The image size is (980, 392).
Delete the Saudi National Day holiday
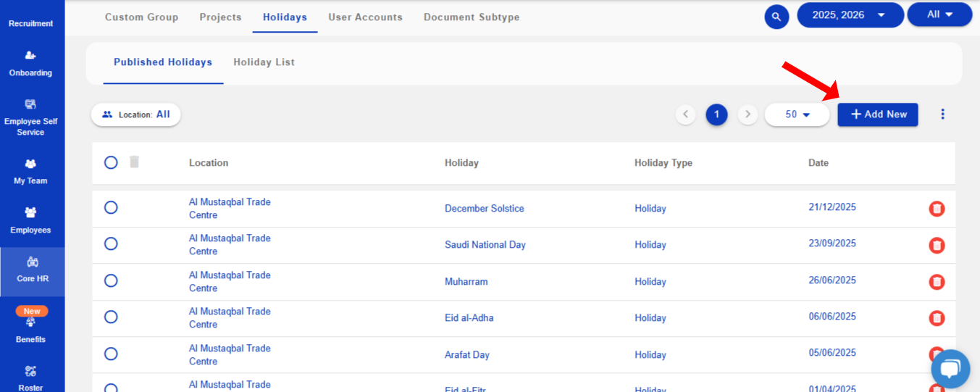pyautogui.click(x=937, y=245)
